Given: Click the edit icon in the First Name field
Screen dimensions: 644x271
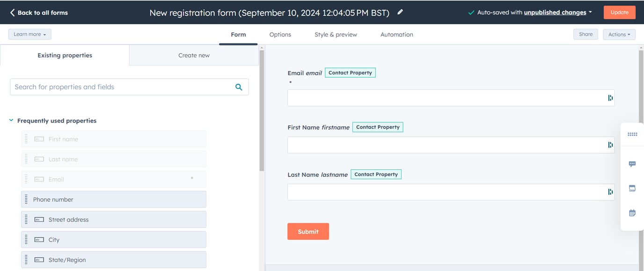Looking at the screenshot, I should coord(609,145).
